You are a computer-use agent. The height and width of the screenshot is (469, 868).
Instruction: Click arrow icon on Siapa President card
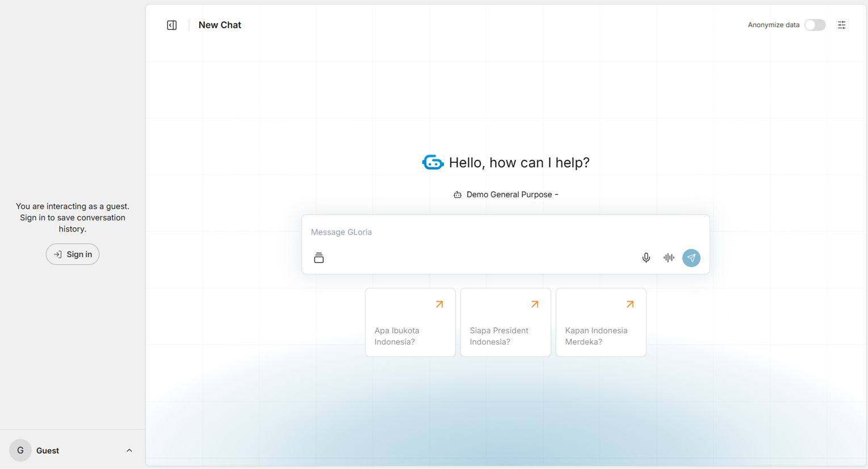[535, 305]
